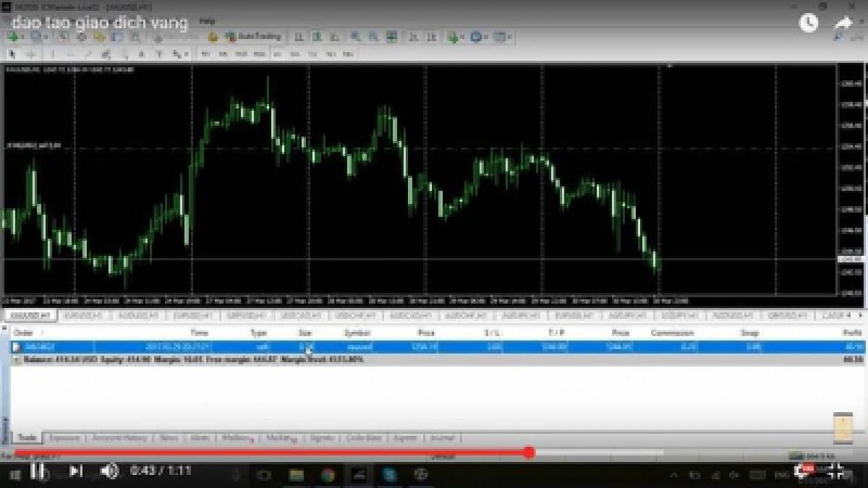Zoom out of the chart
Image resolution: width=868 pixels, height=488 pixels.
pos(373,37)
